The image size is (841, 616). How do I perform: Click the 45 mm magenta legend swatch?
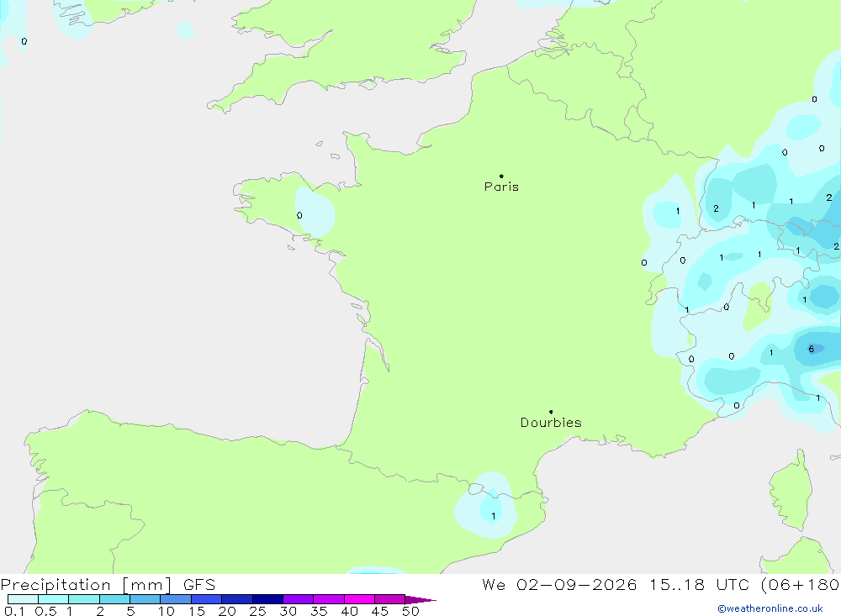tap(389, 599)
